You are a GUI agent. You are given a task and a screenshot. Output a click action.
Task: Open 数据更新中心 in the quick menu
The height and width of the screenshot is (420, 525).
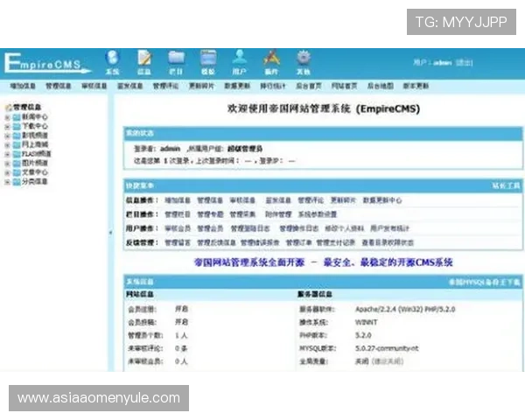pyautogui.click(x=382, y=200)
